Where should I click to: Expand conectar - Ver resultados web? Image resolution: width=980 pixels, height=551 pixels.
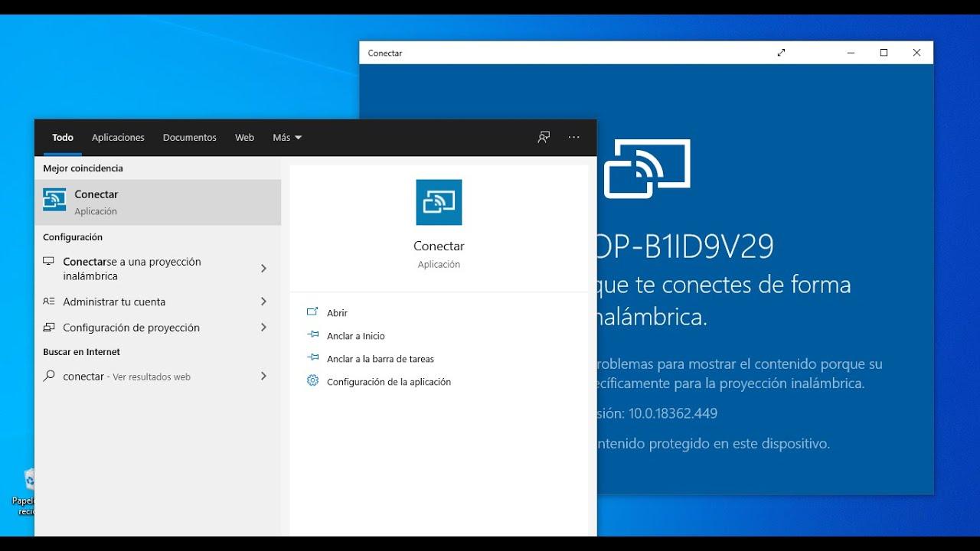[x=263, y=376]
